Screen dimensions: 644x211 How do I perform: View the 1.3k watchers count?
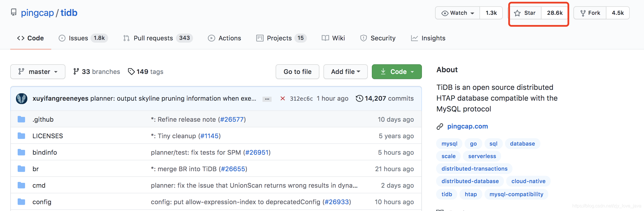click(x=491, y=13)
